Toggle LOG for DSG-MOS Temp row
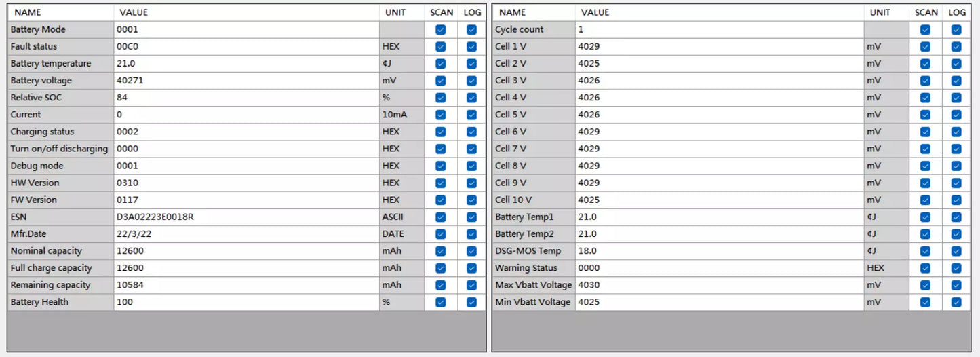The image size is (980, 357). click(956, 251)
